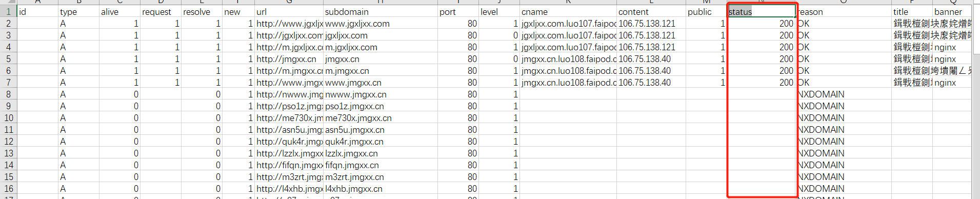Click subdomain cell www.jmgxx.cn

pos(381,83)
